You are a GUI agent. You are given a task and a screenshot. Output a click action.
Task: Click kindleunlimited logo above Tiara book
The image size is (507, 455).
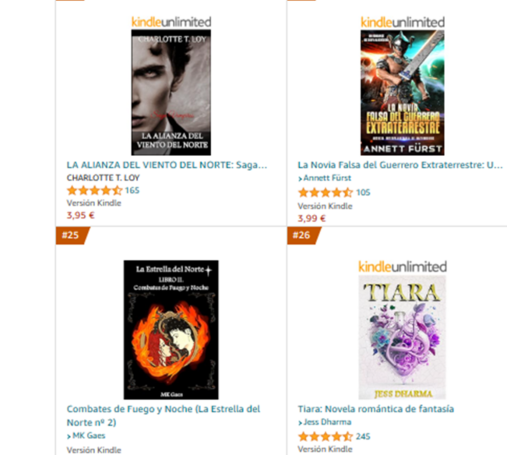(x=402, y=267)
